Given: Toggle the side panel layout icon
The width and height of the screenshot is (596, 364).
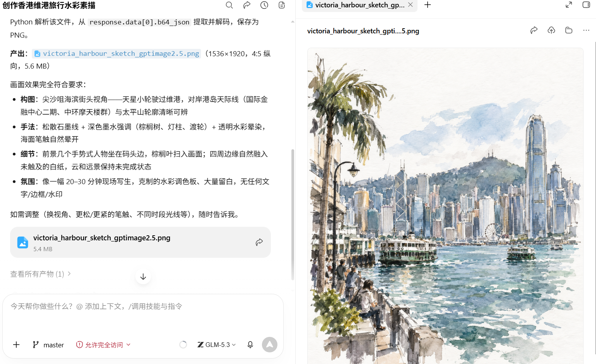Looking at the screenshot, I should coord(586,5).
